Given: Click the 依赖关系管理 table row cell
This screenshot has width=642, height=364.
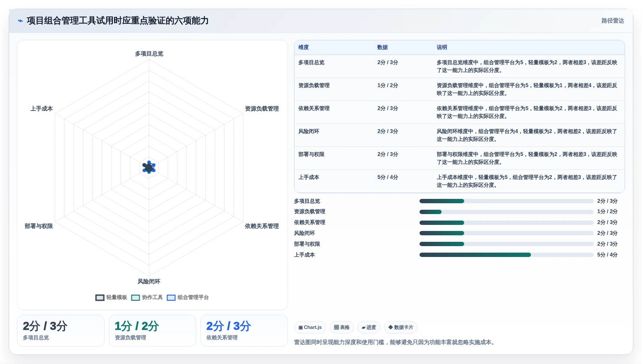Looking at the screenshot, I should [314, 108].
